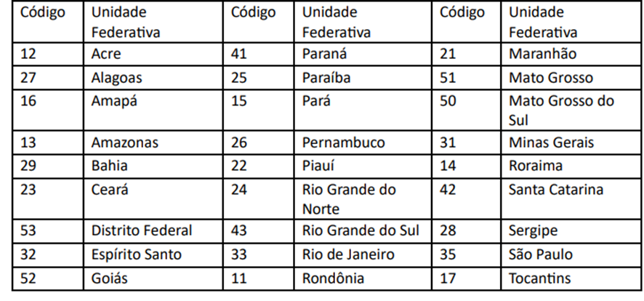Select the Amazonas entry
644x301 pixels.
pyautogui.click(x=153, y=143)
